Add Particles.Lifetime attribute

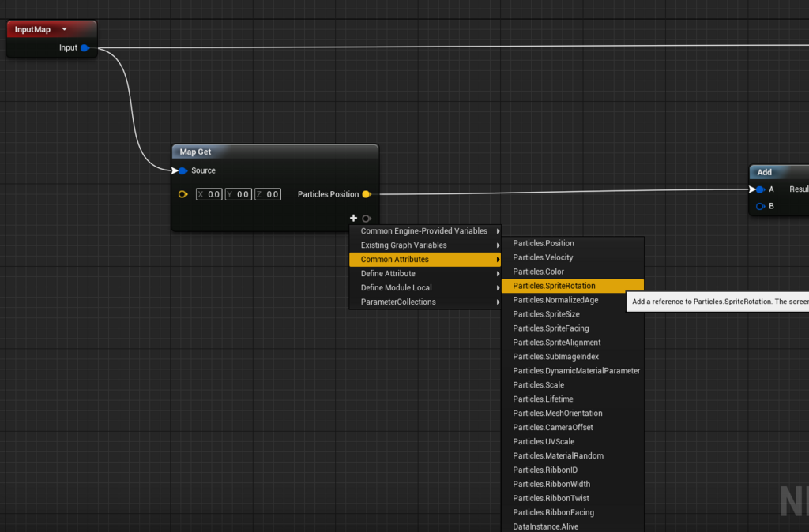point(573,399)
